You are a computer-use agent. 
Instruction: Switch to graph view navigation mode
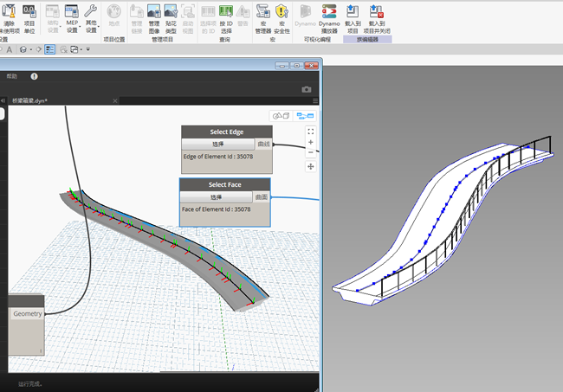tap(305, 116)
